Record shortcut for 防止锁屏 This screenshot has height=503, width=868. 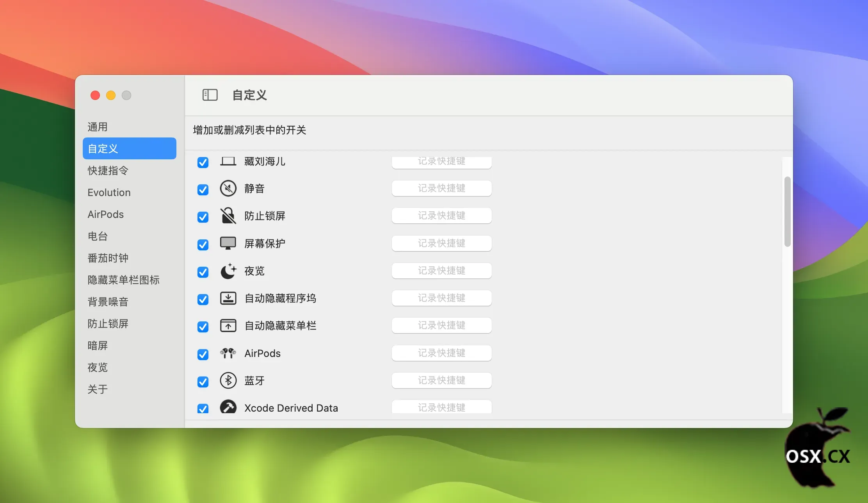pyautogui.click(x=441, y=216)
